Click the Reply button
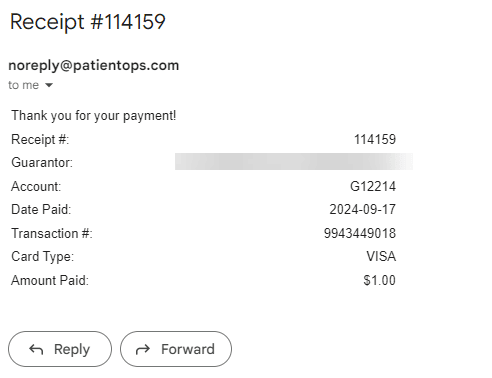This screenshot has width=492, height=378. pyautogui.click(x=60, y=349)
